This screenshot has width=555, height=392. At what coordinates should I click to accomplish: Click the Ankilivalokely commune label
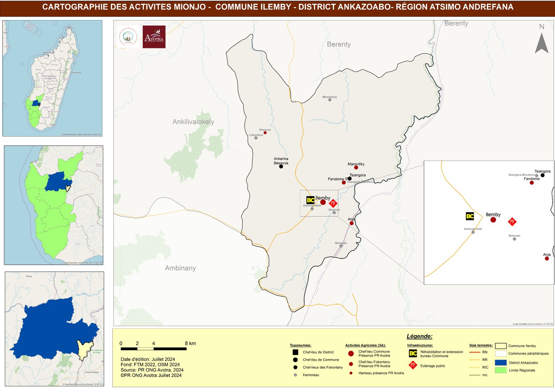193,122
